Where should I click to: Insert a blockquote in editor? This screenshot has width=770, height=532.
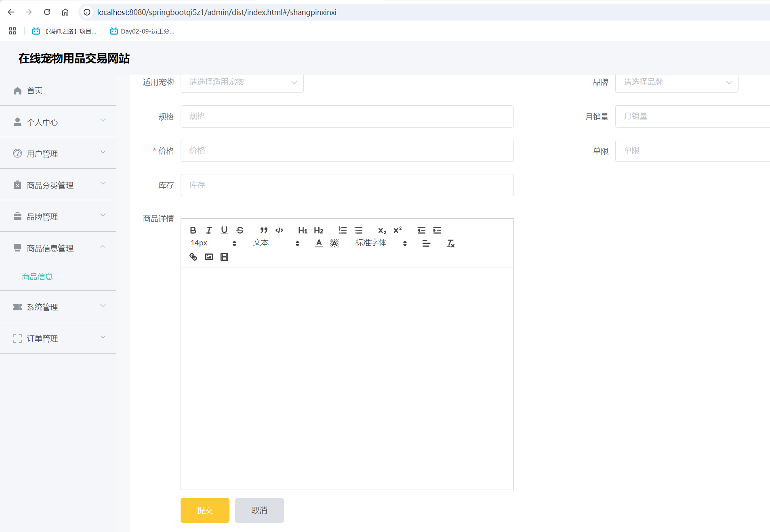point(264,230)
